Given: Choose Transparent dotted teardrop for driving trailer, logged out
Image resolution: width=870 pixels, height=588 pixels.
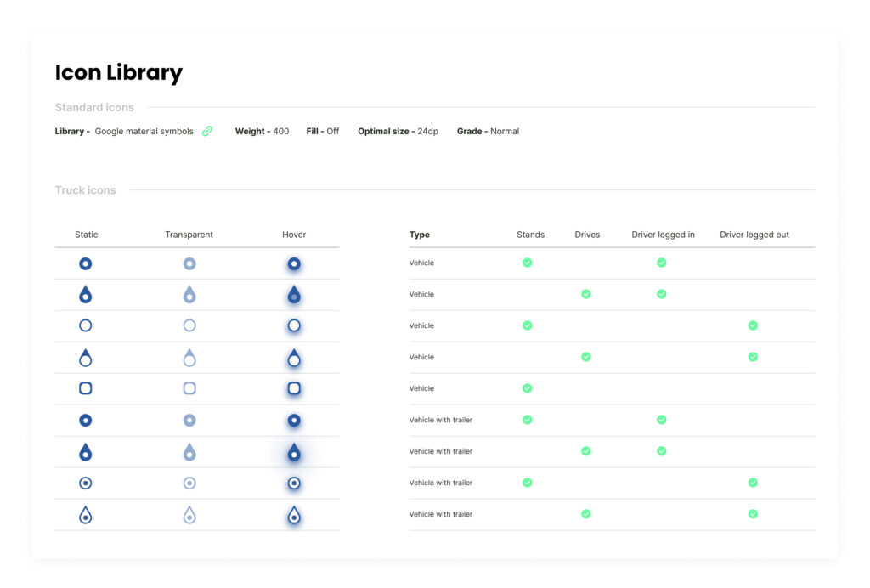Looking at the screenshot, I should [x=189, y=515].
